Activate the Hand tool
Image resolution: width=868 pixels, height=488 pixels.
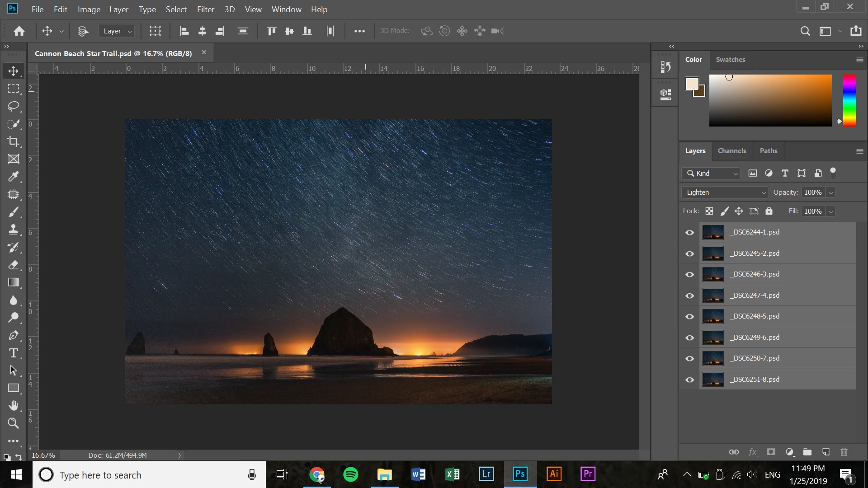(x=14, y=406)
